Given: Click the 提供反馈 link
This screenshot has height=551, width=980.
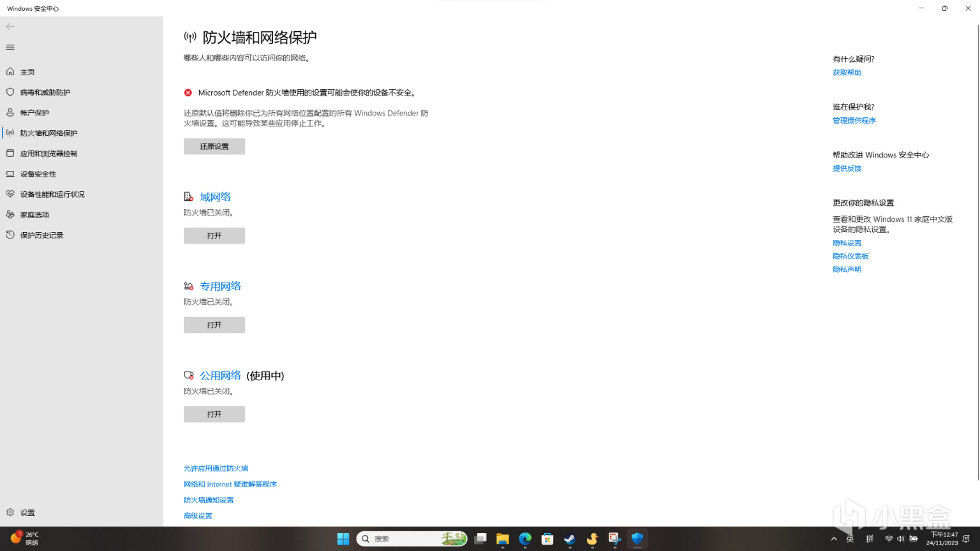Looking at the screenshot, I should [x=847, y=168].
